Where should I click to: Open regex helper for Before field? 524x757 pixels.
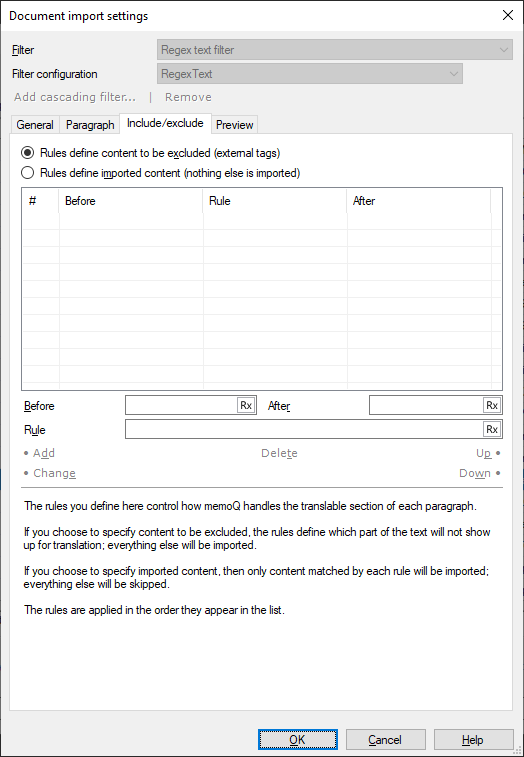pyautogui.click(x=246, y=405)
